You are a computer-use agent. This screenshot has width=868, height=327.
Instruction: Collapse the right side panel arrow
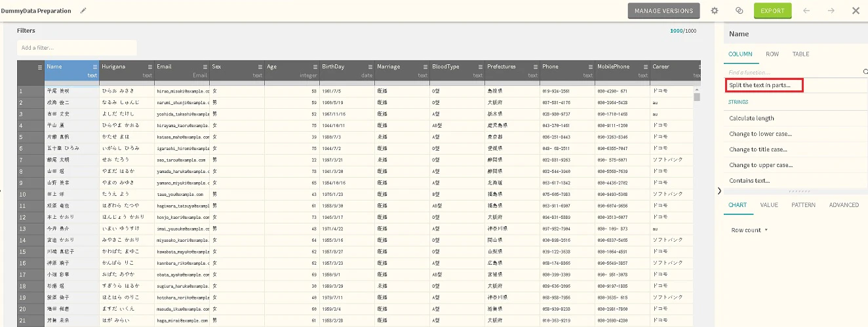click(x=719, y=191)
